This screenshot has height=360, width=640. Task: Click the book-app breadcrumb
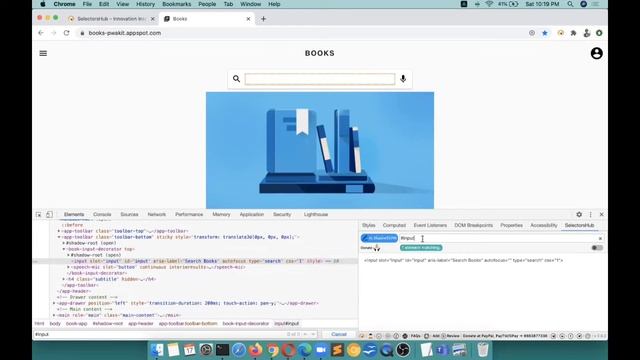(77, 324)
